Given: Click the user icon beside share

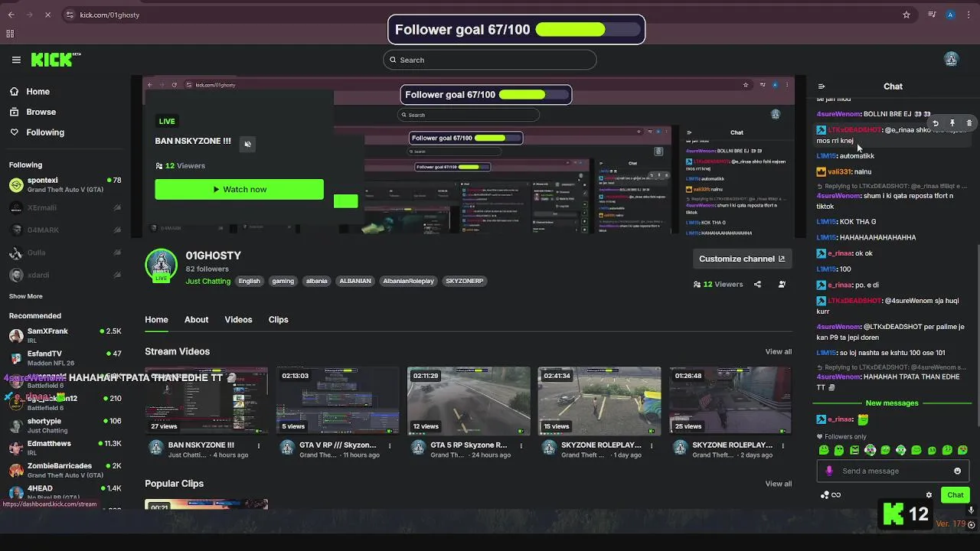Looking at the screenshot, I should (x=782, y=284).
